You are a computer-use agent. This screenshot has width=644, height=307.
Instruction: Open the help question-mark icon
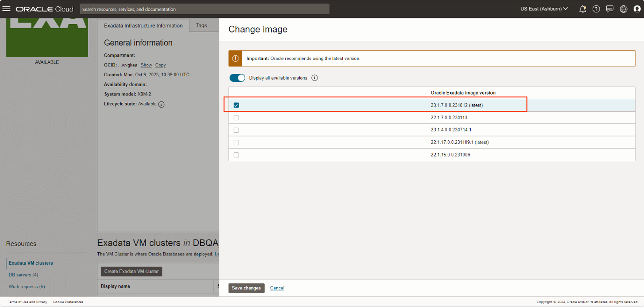coord(596,9)
